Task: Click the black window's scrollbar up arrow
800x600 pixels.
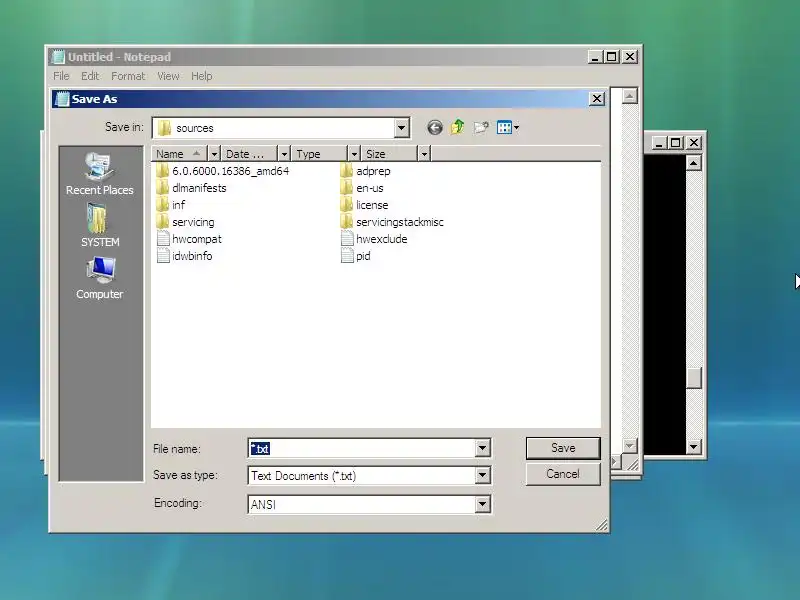Action: (x=693, y=163)
